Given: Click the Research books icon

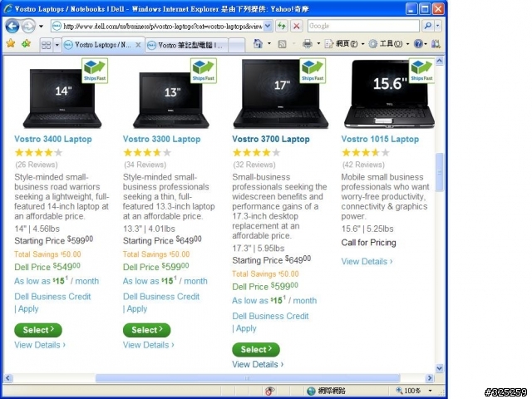Looking at the screenshot, I should click(436, 44).
